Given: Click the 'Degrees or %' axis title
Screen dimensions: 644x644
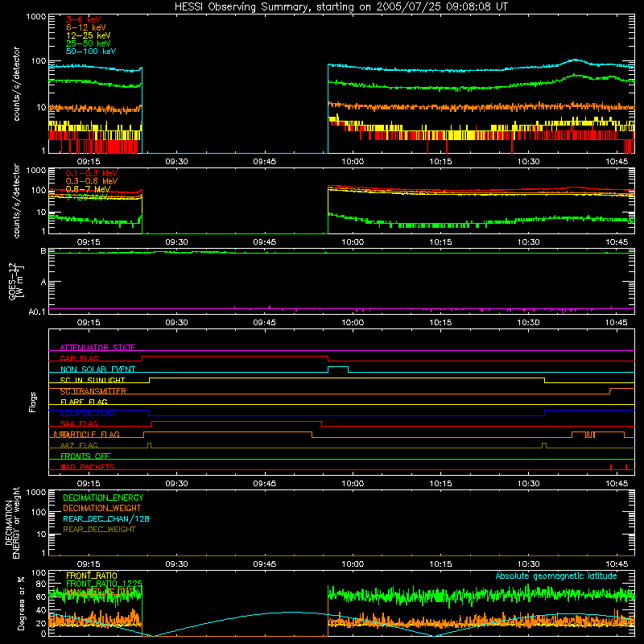Looking at the screenshot, I should pos(21,604).
